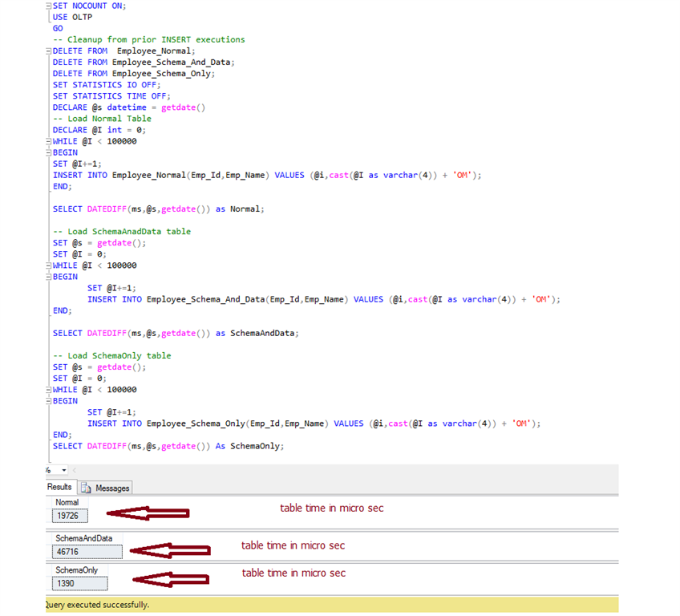Click the INSERT INTO Employee_Schema_And_Data statement
This screenshot has width=680, height=616.
[324, 299]
